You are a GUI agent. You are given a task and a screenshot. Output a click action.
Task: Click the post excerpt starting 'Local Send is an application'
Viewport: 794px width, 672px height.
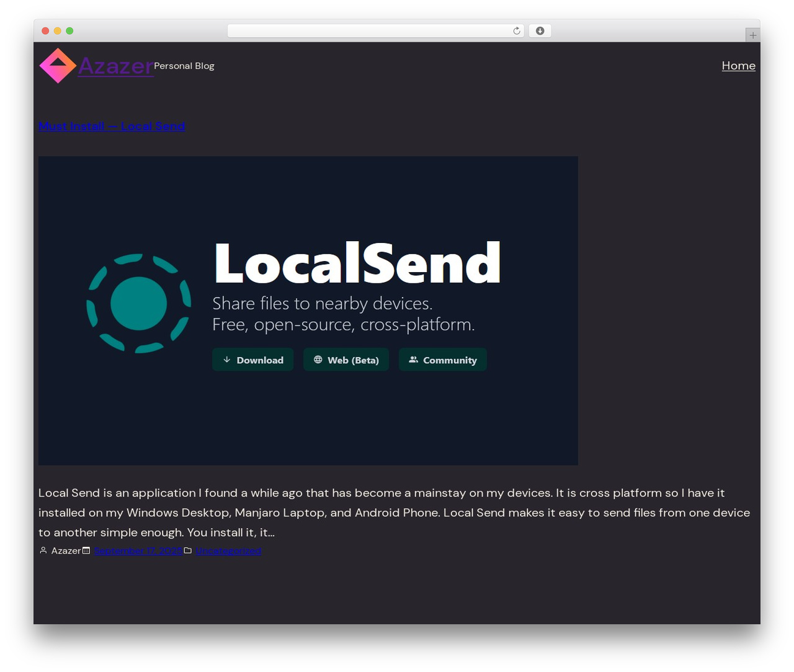(396, 513)
